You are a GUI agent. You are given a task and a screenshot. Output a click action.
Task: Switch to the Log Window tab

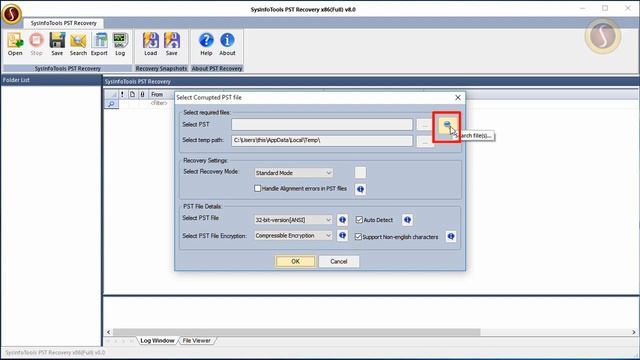pyautogui.click(x=157, y=340)
